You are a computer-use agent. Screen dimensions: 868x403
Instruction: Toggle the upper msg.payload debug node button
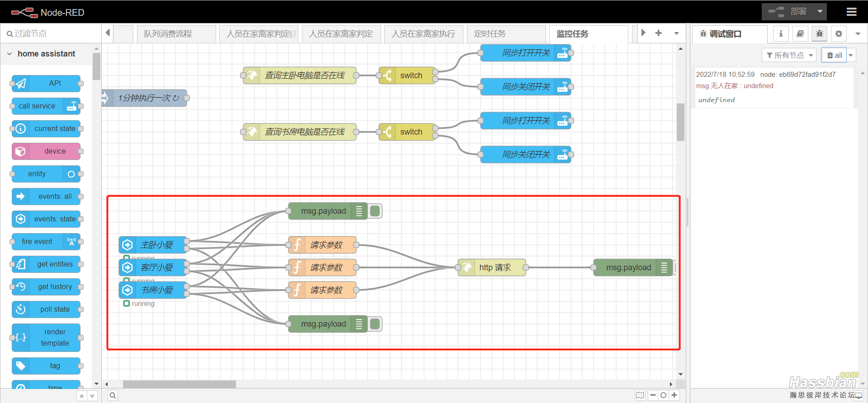(375, 211)
